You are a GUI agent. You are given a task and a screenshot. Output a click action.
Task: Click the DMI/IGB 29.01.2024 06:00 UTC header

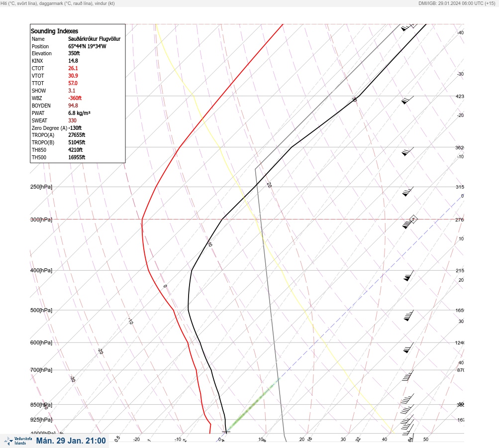click(x=457, y=3)
